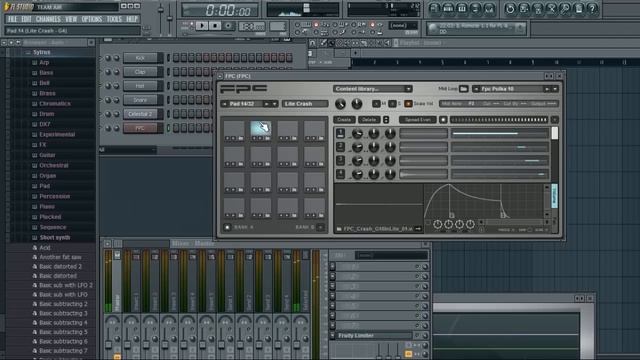Click the round help question-mark icon

tap(592, 9)
